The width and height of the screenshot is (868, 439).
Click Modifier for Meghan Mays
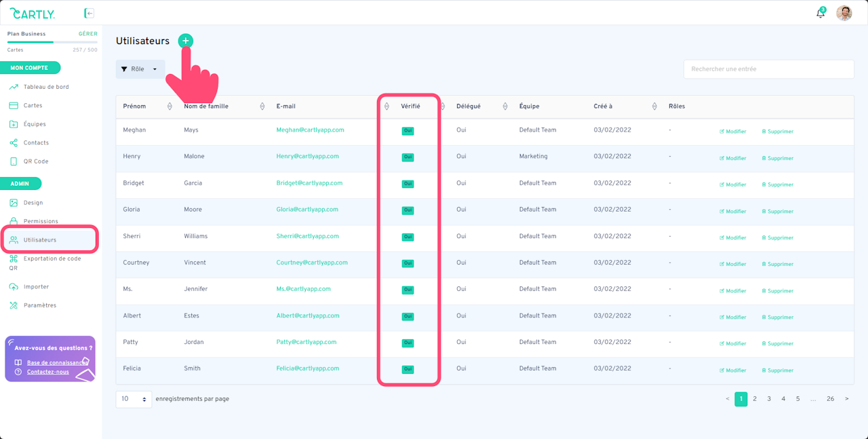click(x=733, y=132)
